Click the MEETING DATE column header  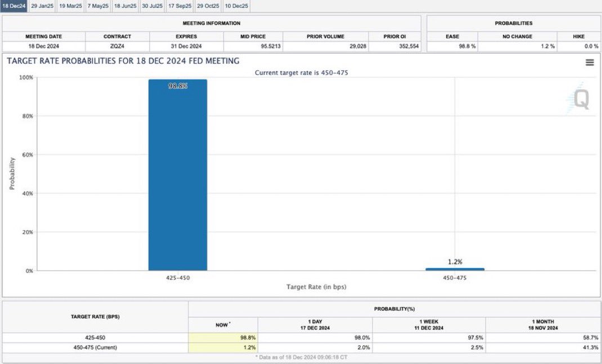[x=44, y=37]
